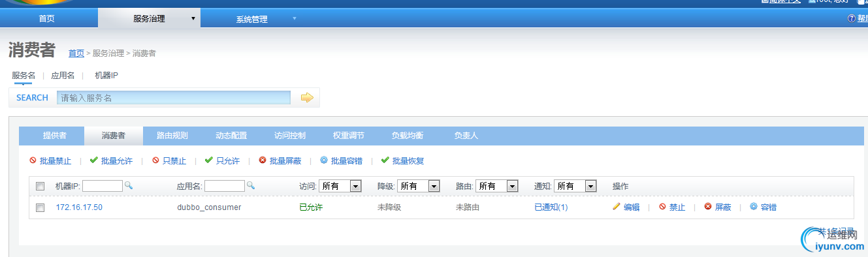Switch to the 权重调节 tab
This screenshot has width=868, height=257.
tap(349, 136)
